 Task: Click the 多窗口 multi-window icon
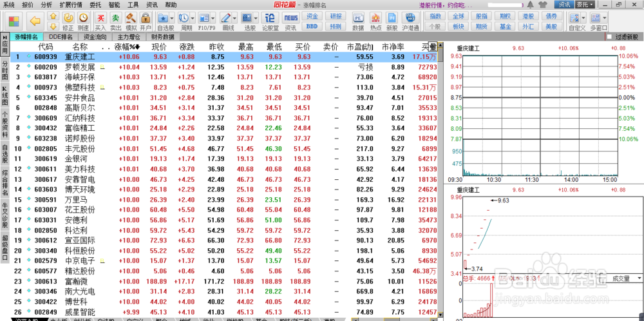tap(596, 18)
